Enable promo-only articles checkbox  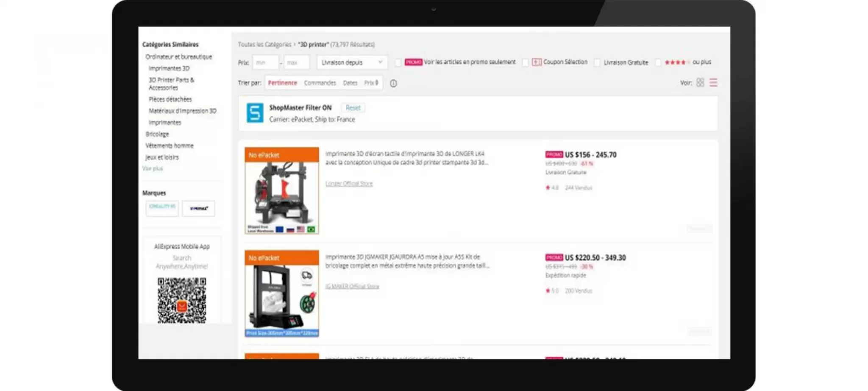[398, 62]
